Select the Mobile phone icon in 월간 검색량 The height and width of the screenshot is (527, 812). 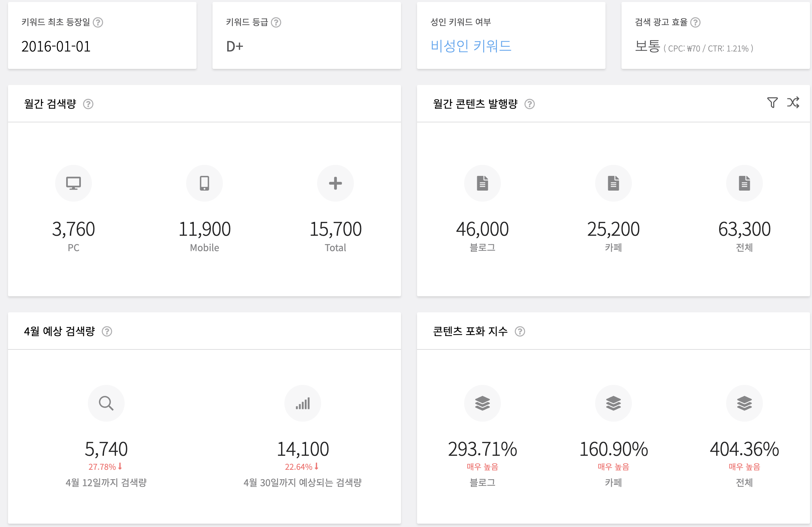click(205, 183)
